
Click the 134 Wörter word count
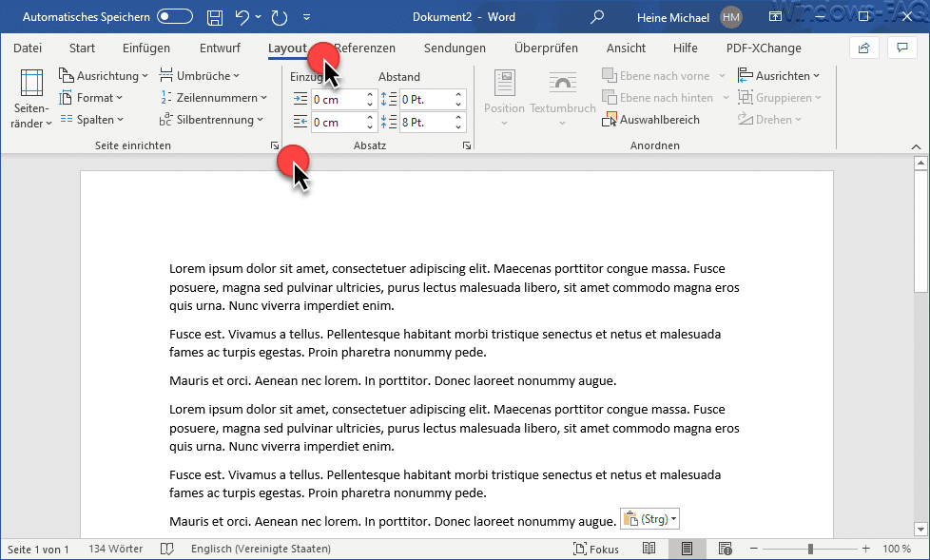click(x=116, y=550)
